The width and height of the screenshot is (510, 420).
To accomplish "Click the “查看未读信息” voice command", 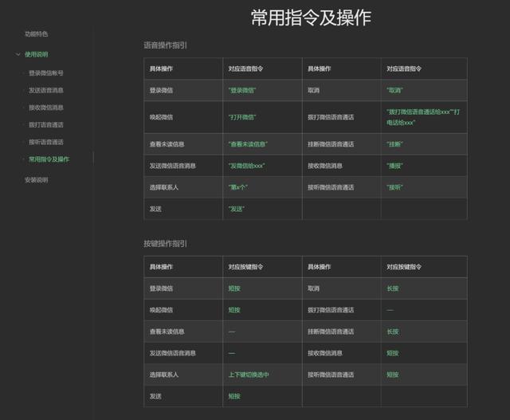I will (248, 144).
